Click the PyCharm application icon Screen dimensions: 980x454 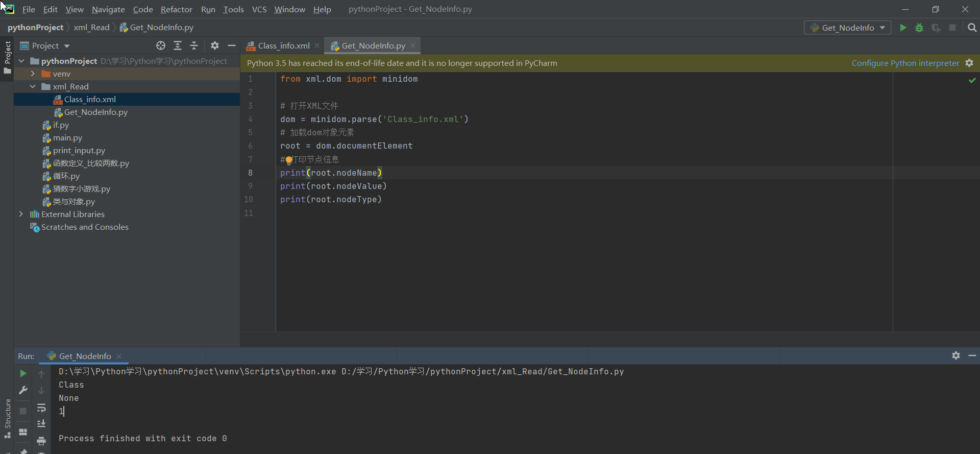[x=9, y=9]
